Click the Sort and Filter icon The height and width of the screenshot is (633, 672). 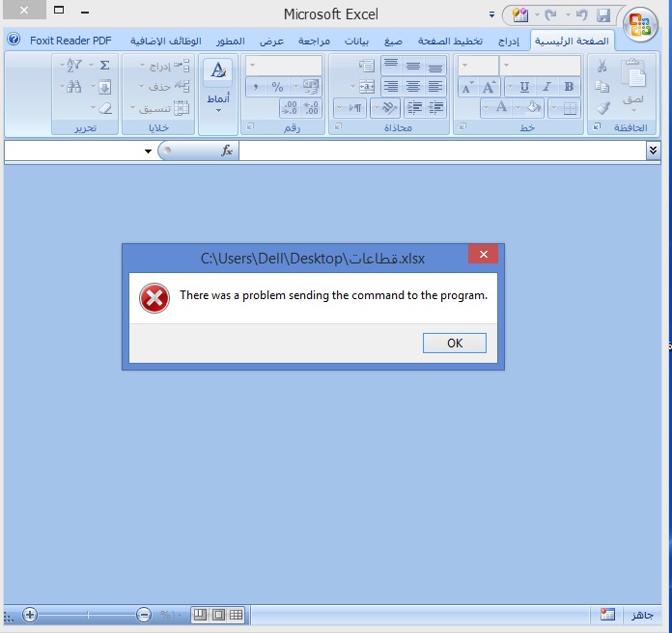[73, 65]
